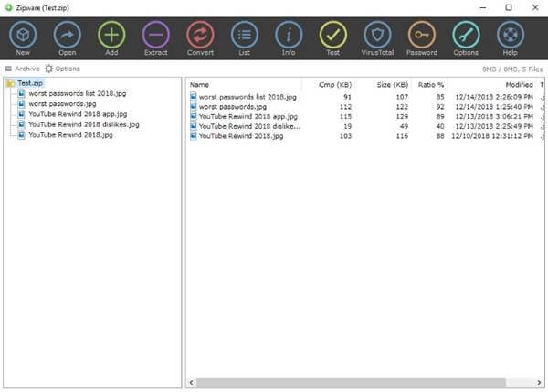Select worst passwords.jpg in the tree
548x392 pixels.
62,104
